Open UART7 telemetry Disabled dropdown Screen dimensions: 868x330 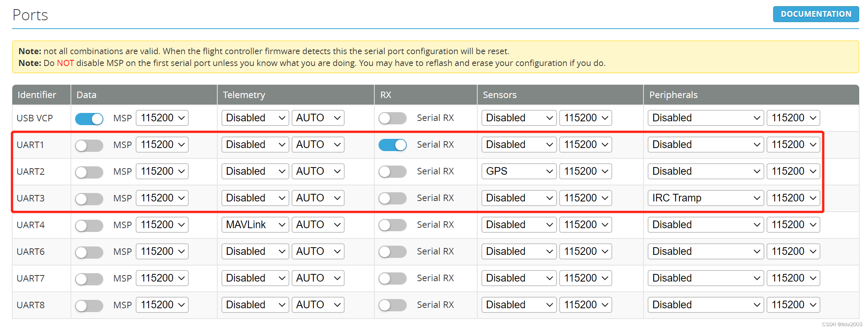pos(255,278)
